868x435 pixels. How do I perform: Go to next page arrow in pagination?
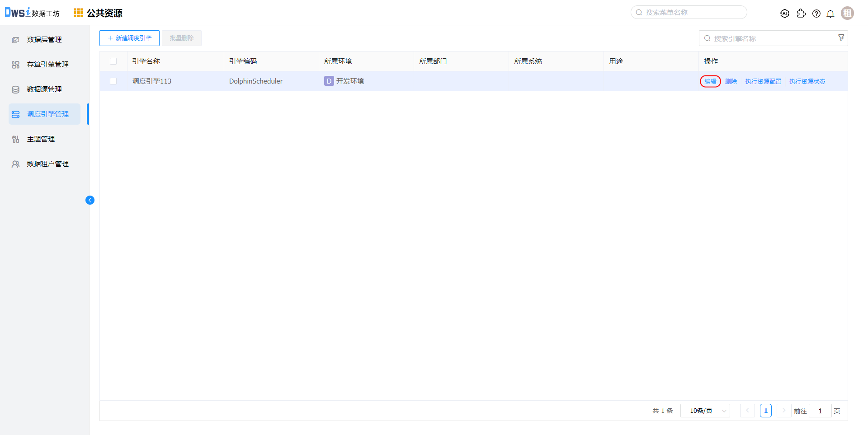tap(784, 411)
